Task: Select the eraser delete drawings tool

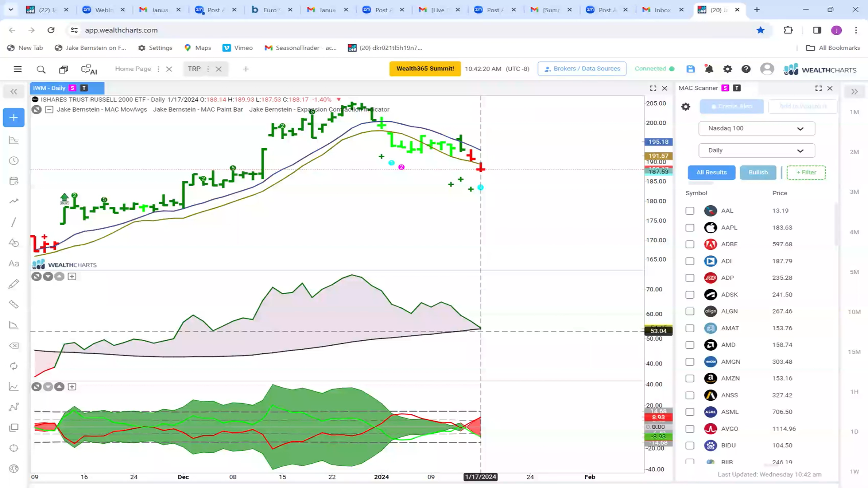Action: 14,346
